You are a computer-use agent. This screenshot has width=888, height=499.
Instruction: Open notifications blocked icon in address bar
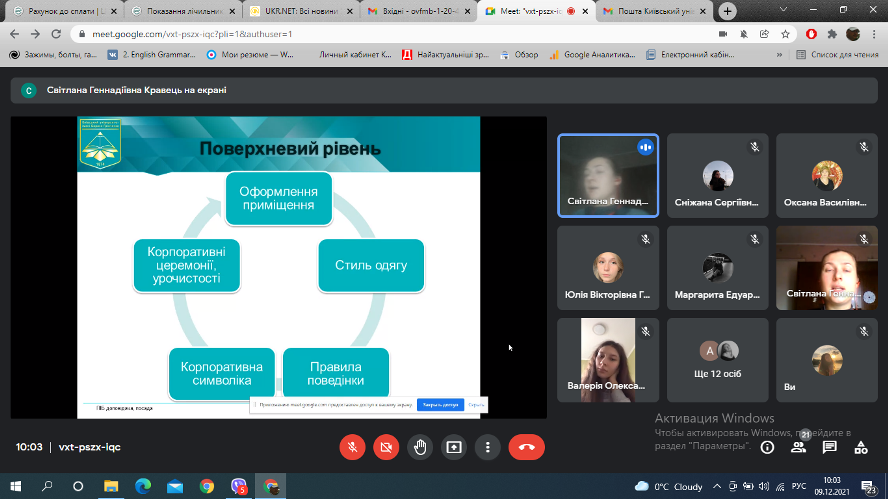(744, 34)
